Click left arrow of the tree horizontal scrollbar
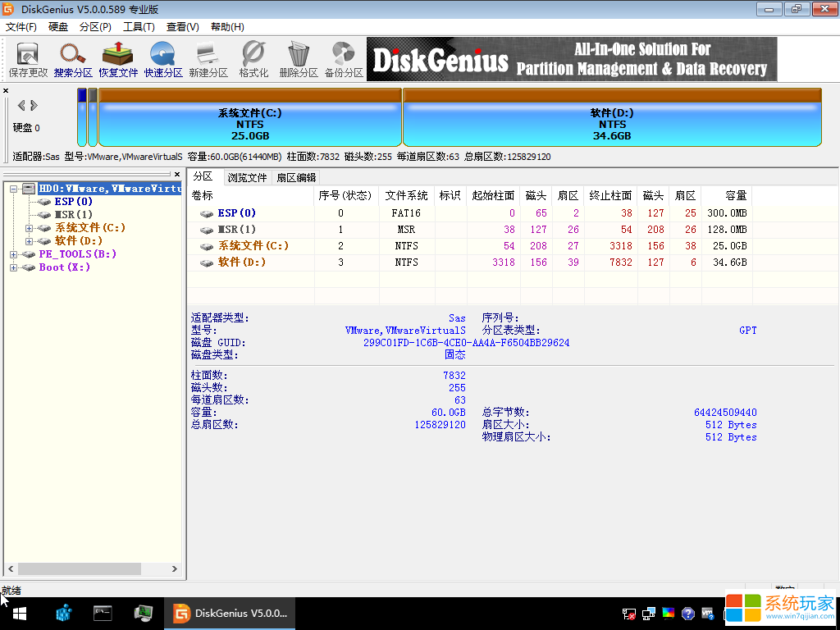The height and width of the screenshot is (630, 840). point(11,568)
